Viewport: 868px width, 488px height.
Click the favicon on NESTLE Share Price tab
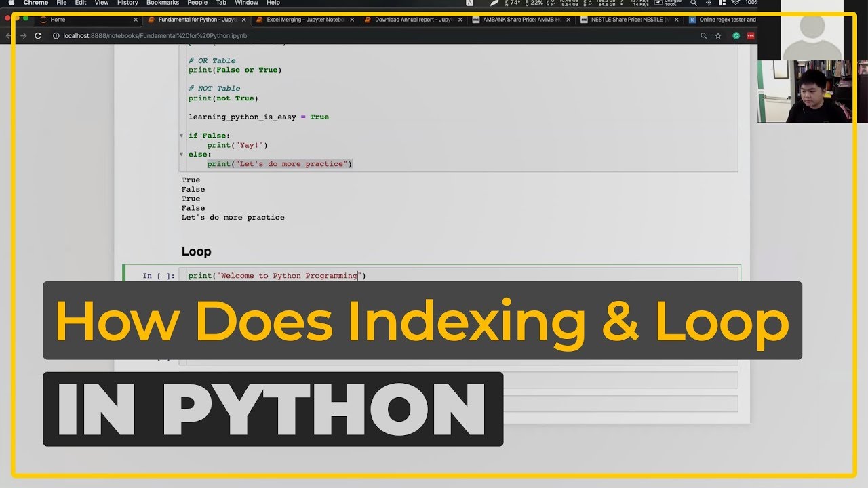point(585,20)
